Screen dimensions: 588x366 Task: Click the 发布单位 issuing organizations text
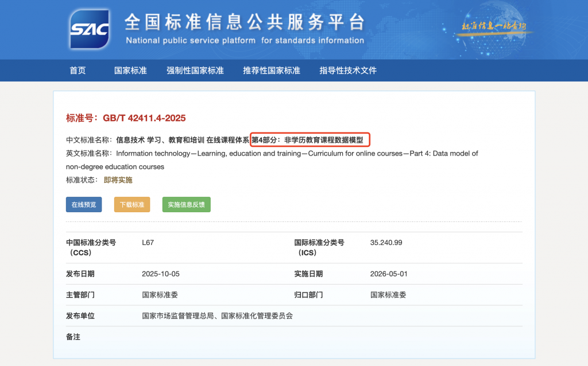point(217,316)
